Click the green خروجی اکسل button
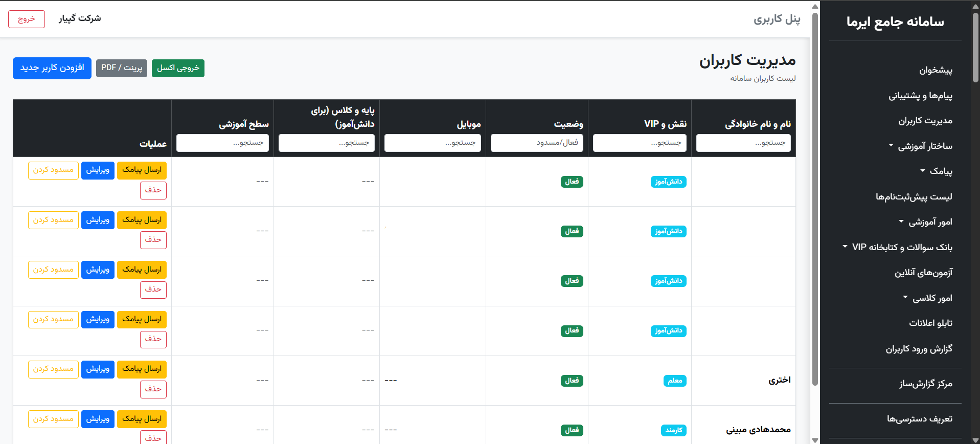Screen dimensions: 980x444 pyautogui.click(x=178, y=68)
